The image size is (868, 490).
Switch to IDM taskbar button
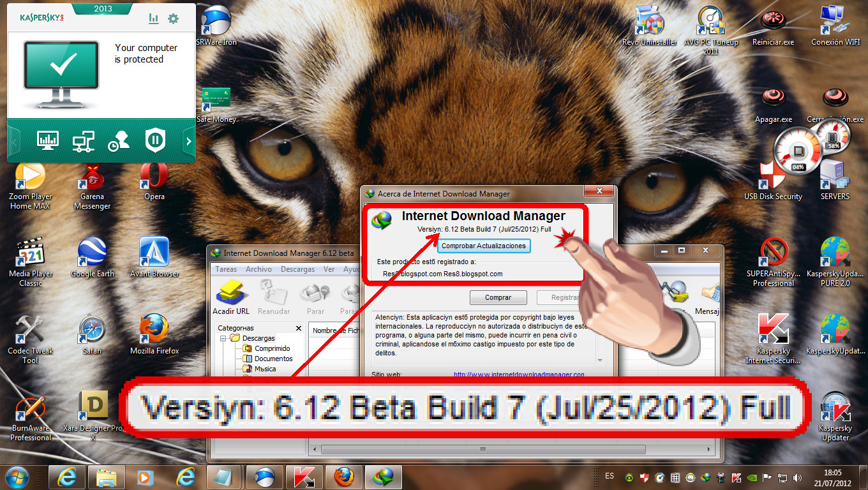[x=384, y=477]
